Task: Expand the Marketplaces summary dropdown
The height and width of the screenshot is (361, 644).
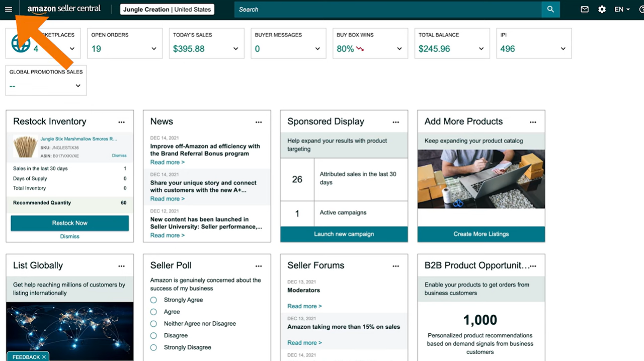Action: tap(72, 49)
